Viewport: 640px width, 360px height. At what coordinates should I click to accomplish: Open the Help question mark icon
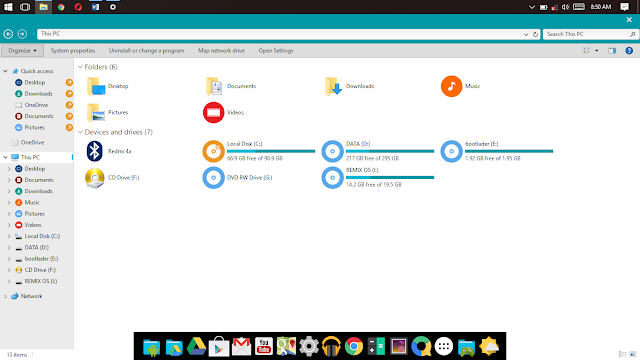pos(629,51)
